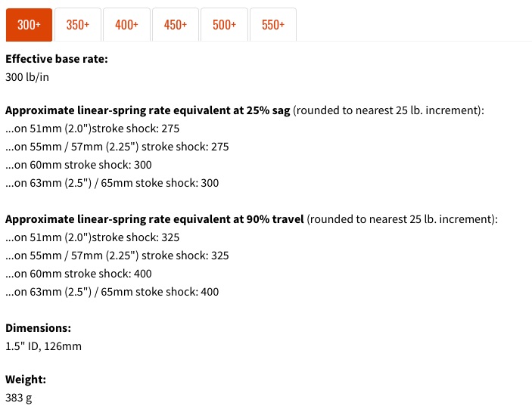Click the "Dimensions:" heading
The image size is (532, 409).
pos(38,328)
